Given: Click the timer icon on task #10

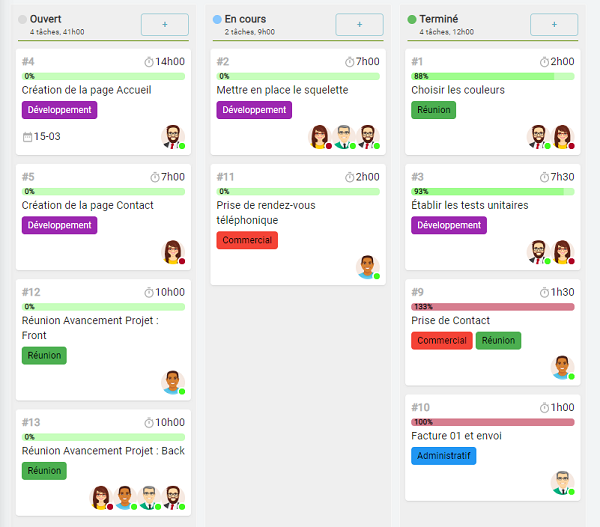Looking at the screenshot, I should (x=544, y=408).
